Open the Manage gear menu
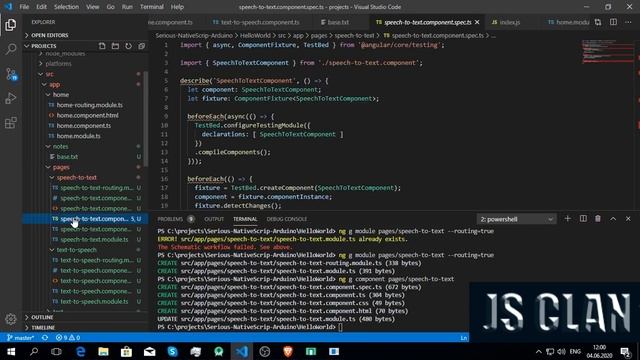This screenshot has height=360, width=640. [11, 319]
